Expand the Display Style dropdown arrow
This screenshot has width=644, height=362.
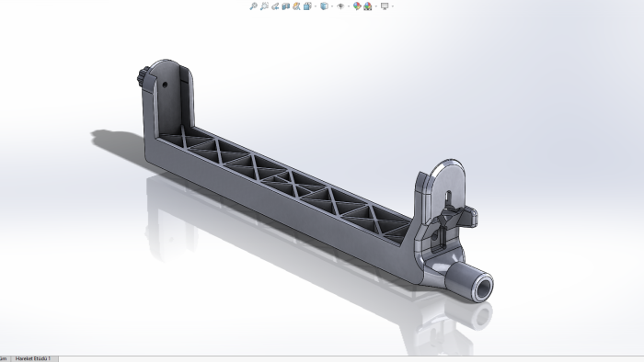pos(332,6)
